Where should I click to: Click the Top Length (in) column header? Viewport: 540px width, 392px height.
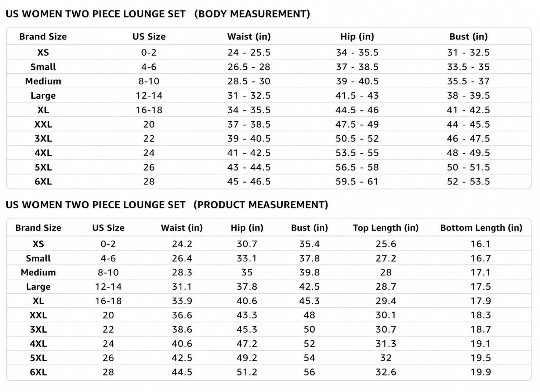[386, 228]
